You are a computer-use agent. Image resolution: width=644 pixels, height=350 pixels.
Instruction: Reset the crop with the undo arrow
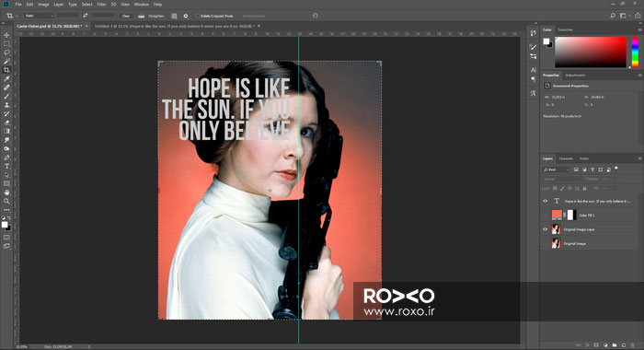coord(315,16)
